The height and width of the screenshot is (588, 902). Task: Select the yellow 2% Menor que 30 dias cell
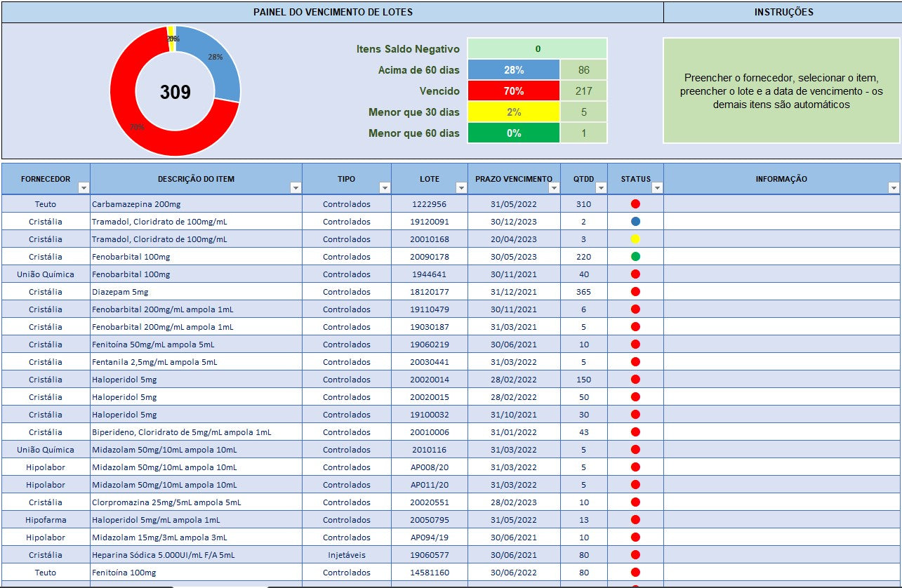[x=513, y=112]
